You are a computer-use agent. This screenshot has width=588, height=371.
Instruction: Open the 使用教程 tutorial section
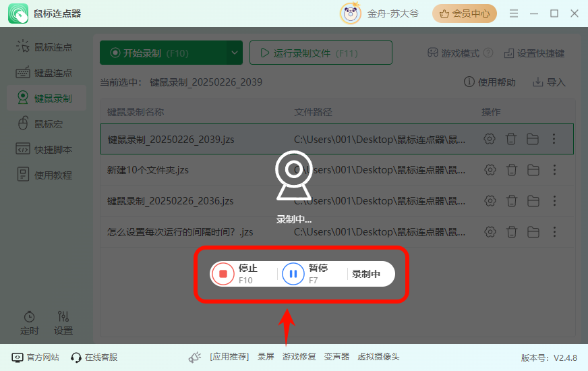point(45,175)
